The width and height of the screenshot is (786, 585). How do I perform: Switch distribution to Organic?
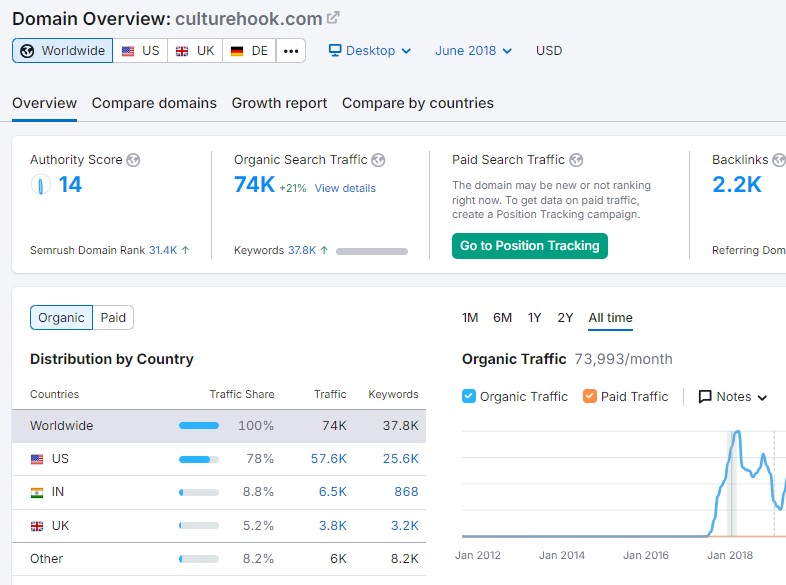[61, 317]
